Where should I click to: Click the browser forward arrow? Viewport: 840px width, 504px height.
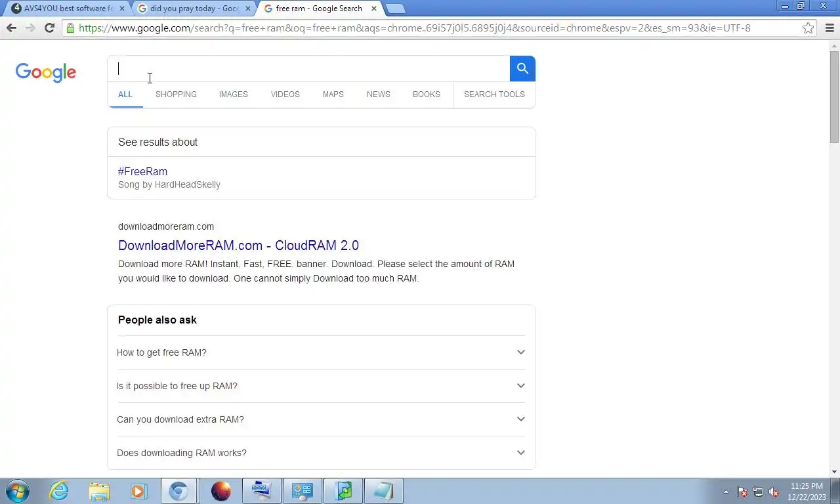[30, 28]
